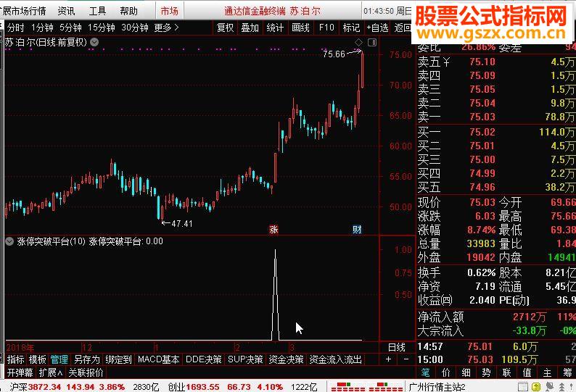This screenshot has width=576, height=392.
Task: Click the 另存为 save-as button
Action: click(87, 359)
